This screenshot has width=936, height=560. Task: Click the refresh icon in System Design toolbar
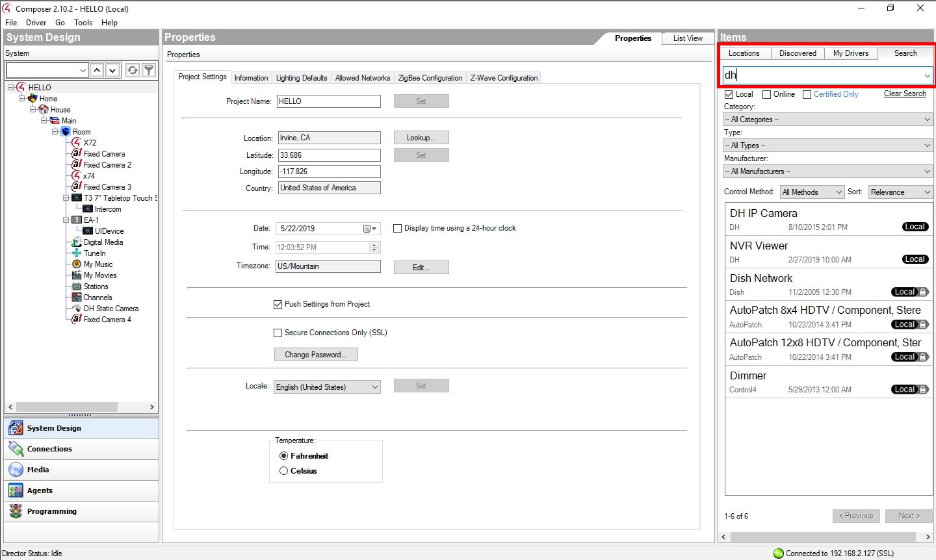133,70
